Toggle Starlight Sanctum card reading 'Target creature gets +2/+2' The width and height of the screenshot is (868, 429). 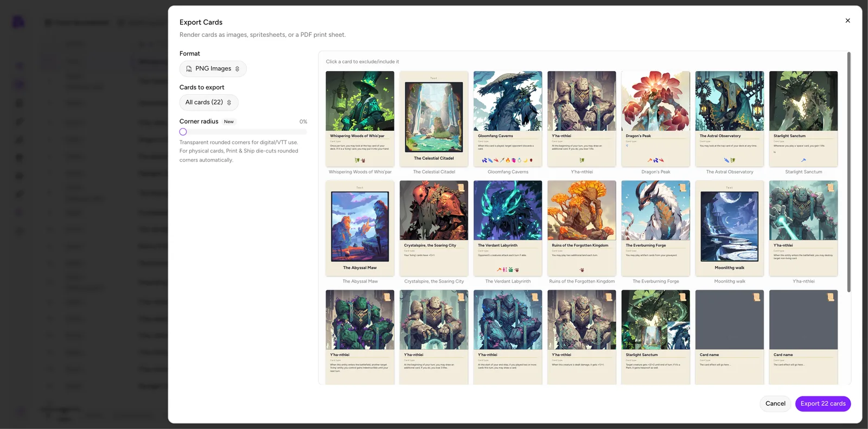[x=655, y=337]
